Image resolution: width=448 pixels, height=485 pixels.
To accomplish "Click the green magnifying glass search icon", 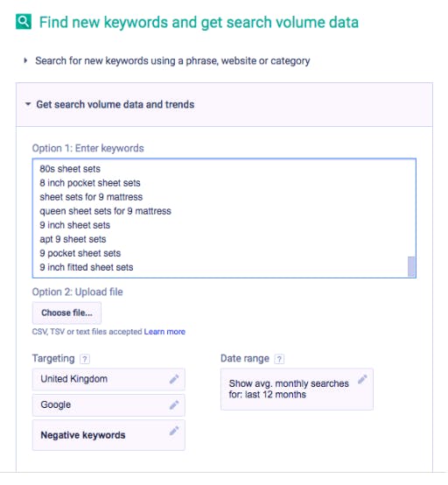I will tap(24, 21).
